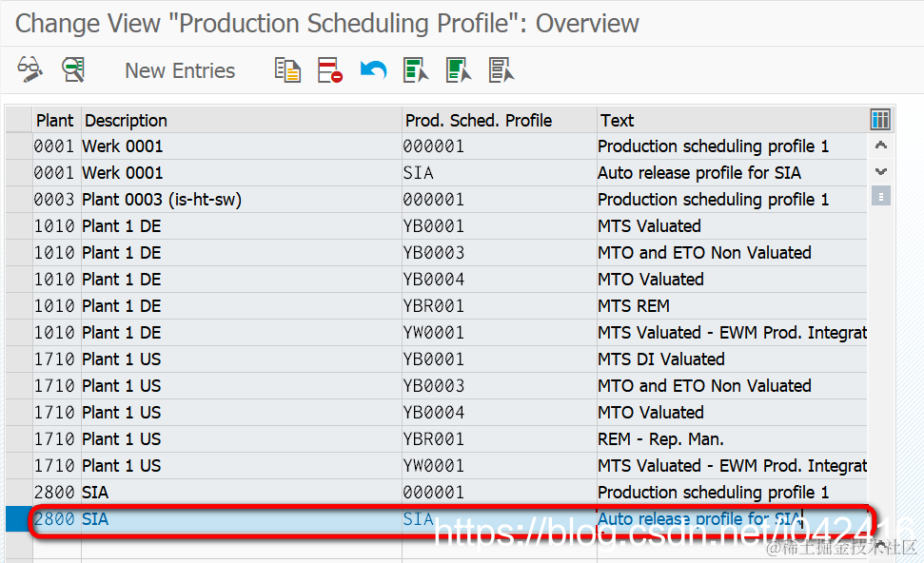Click the Text column header

pos(617,121)
